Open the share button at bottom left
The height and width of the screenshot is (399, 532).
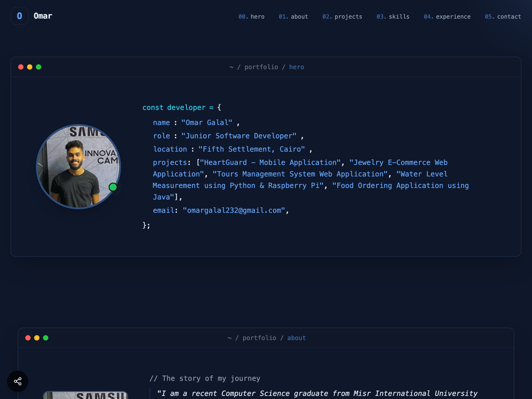pyautogui.click(x=18, y=381)
